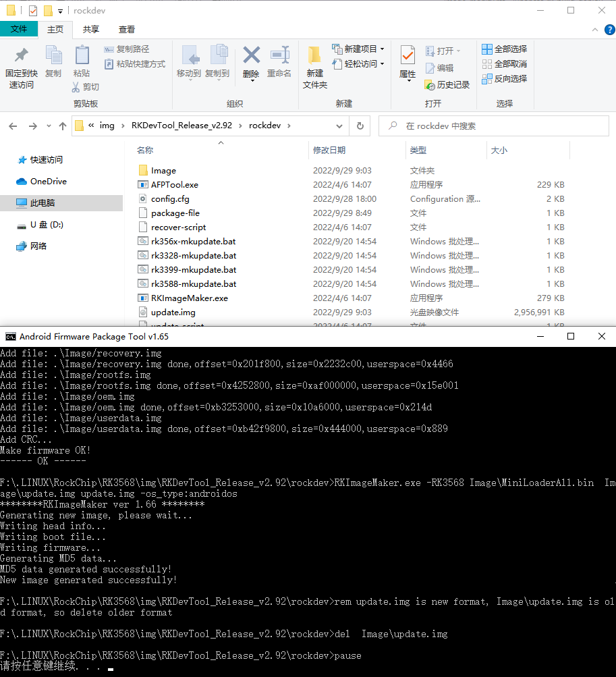
Task: Choose Select All (全部选择) option
Action: [x=504, y=49]
